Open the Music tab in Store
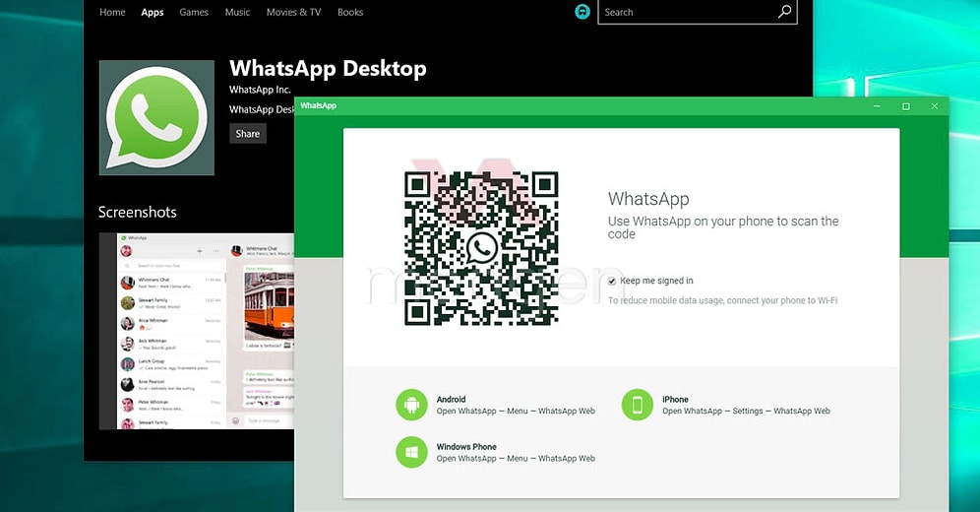 237,12
